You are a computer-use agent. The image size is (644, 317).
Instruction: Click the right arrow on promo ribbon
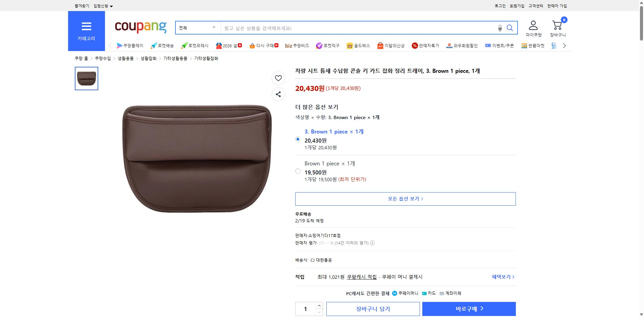564,45
